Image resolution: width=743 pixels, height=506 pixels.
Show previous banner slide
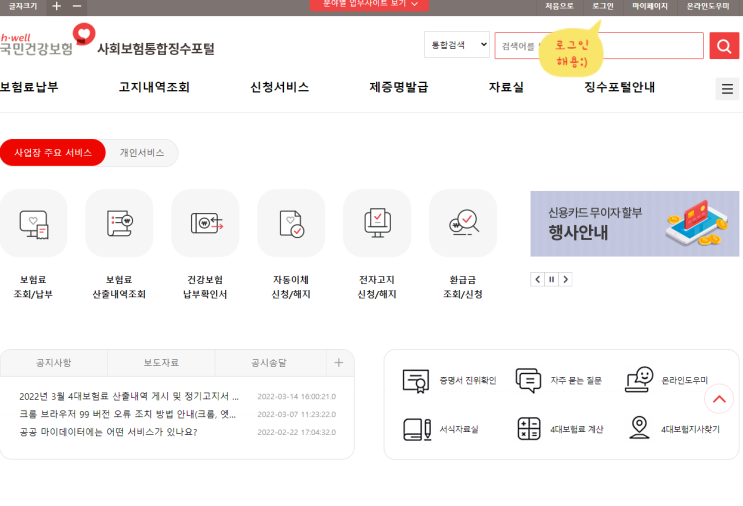coord(537,280)
